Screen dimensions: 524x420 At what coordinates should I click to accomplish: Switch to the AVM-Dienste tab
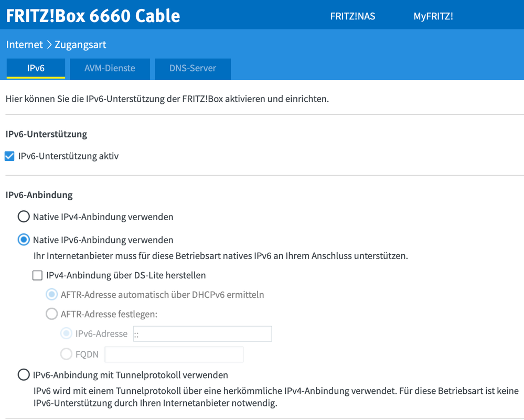[110, 69]
